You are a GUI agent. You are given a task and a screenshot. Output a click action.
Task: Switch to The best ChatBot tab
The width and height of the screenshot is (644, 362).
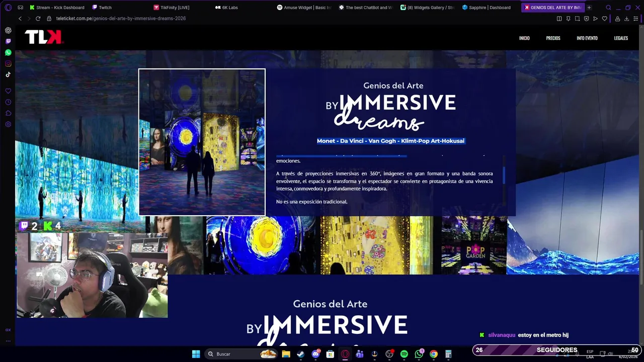coord(366,8)
